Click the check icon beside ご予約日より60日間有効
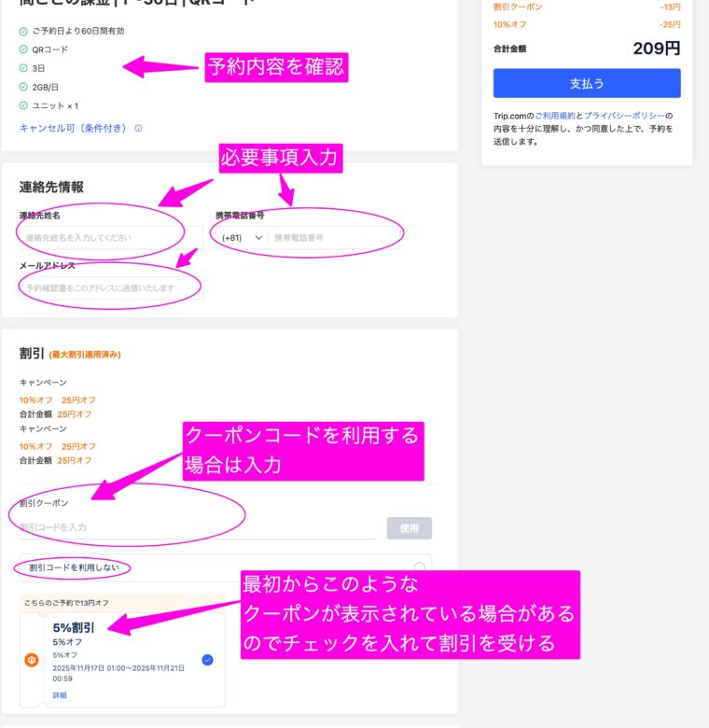The height and width of the screenshot is (728, 709). [x=23, y=31]
